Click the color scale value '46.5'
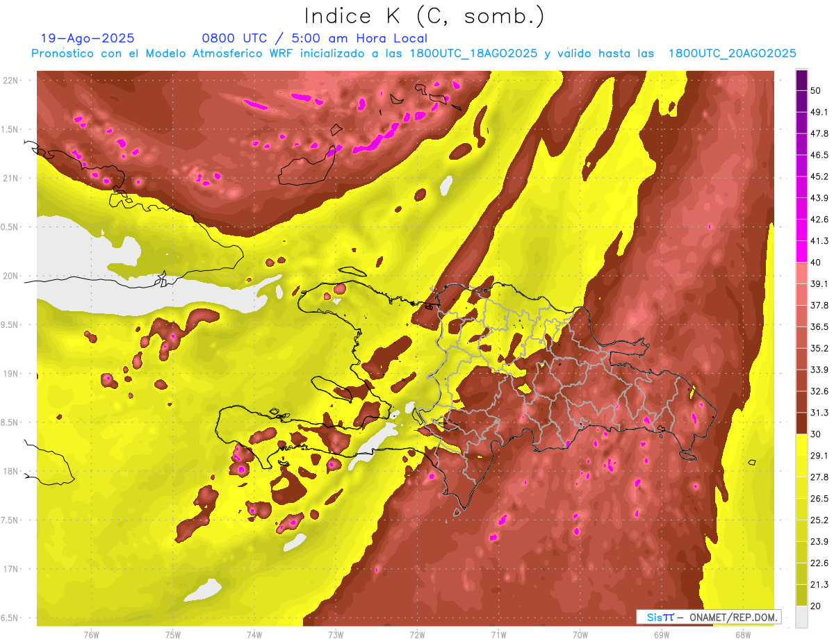834x644 pixels. pos(819,156)
